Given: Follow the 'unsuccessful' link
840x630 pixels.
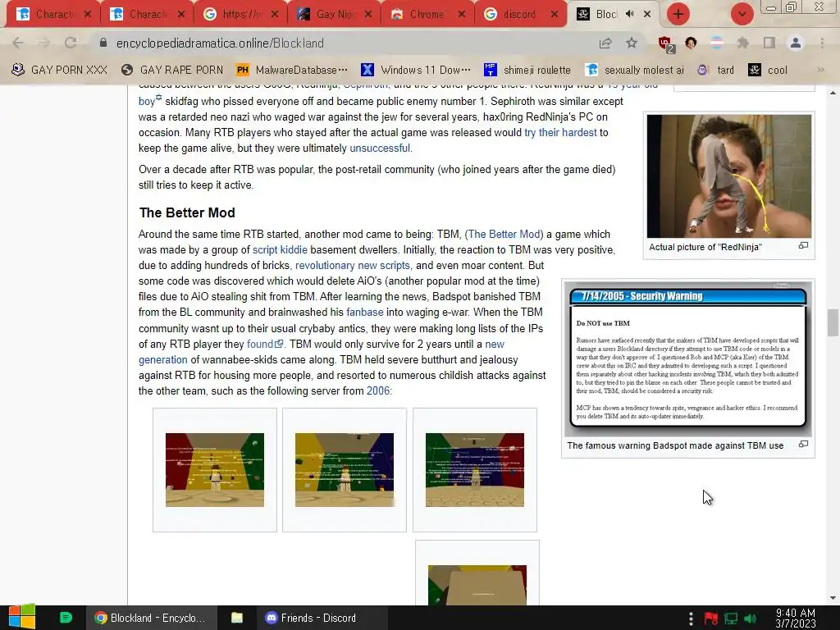Looking at the screenshot, I should [380, 148].
